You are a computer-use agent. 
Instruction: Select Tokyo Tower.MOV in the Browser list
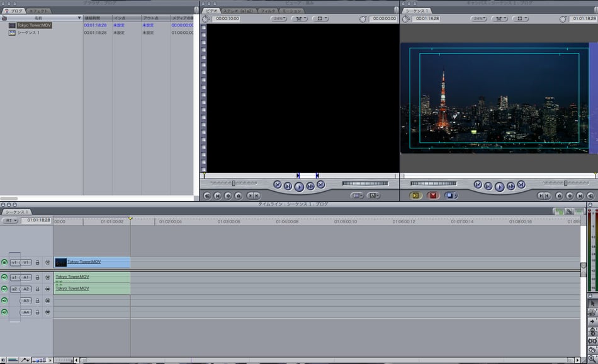click(34, 25)
